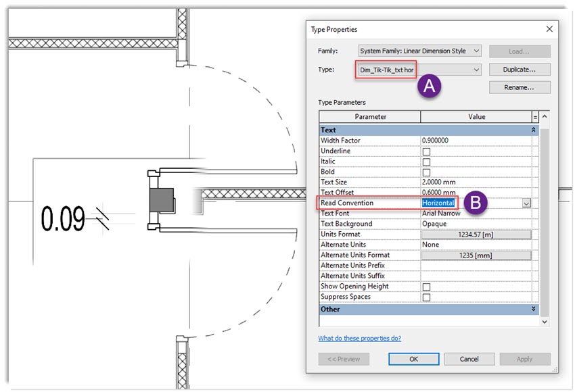Open 'What do these properties do?' link
Screen dimensions: 575x392
pos(359,338)
